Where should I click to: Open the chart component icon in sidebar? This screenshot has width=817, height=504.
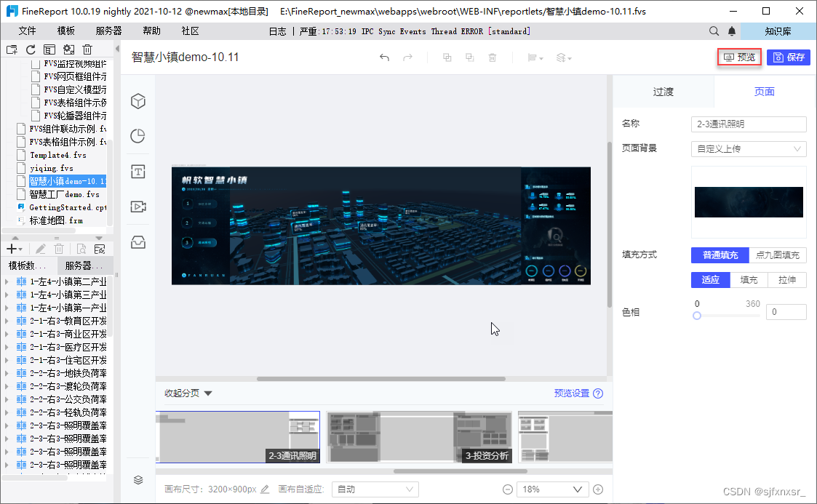(138, 136)
